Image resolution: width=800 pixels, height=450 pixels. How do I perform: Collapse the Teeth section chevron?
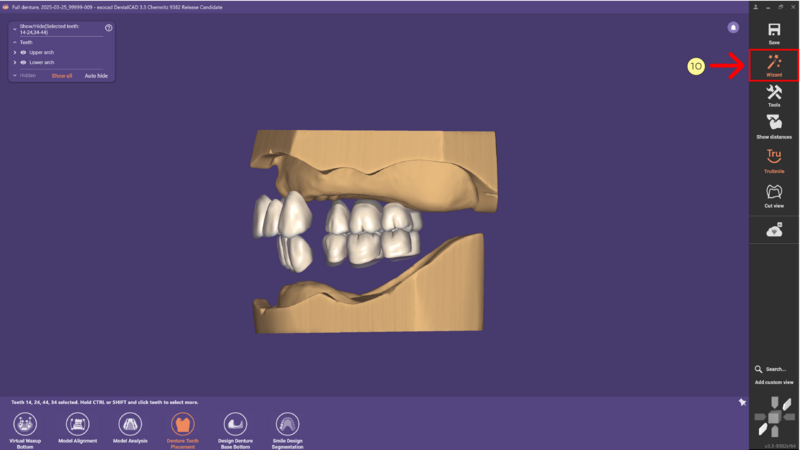[x=15, y=42]
